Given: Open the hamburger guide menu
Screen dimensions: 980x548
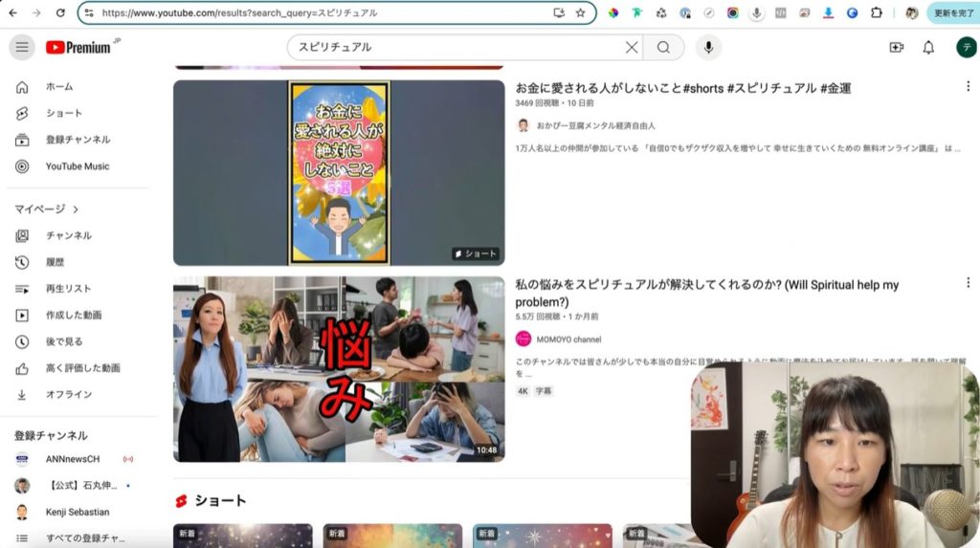Looking at the screenshot, I should (x=22, y=48).
